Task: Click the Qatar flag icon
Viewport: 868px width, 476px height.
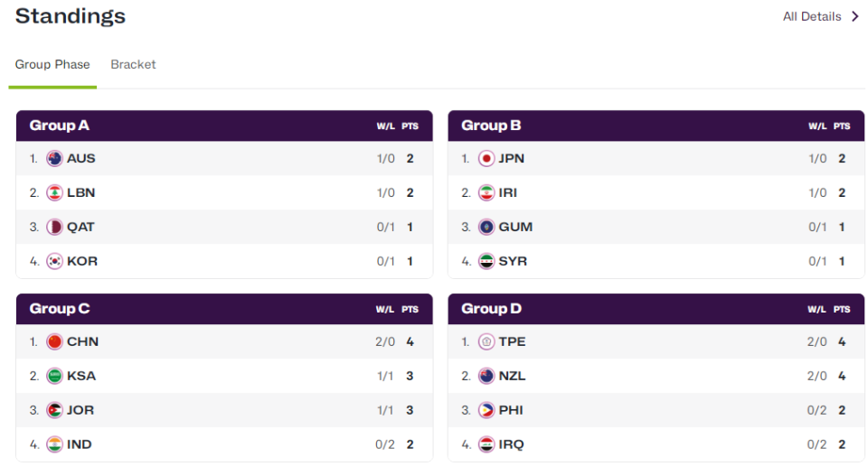Action: click(54, 227)
